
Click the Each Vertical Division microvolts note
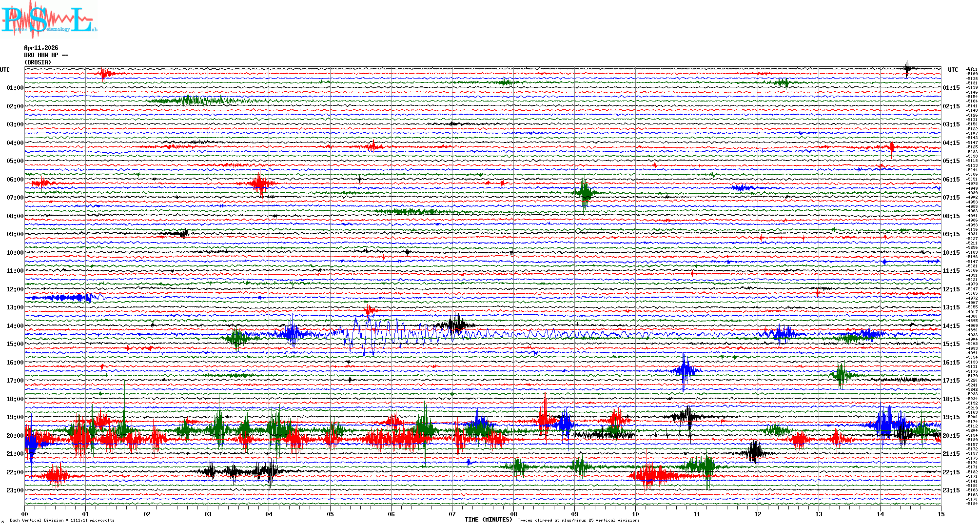tap(62, 520)
